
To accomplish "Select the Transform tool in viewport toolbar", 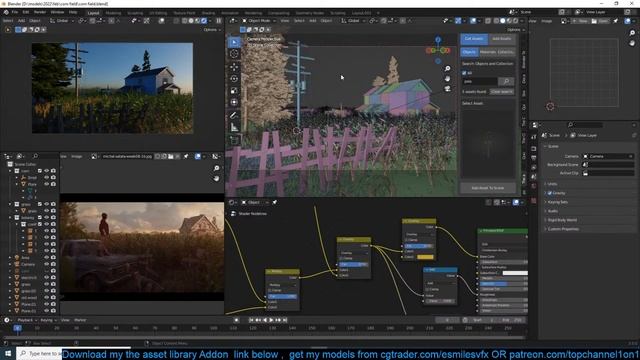I will pos(234,102).
